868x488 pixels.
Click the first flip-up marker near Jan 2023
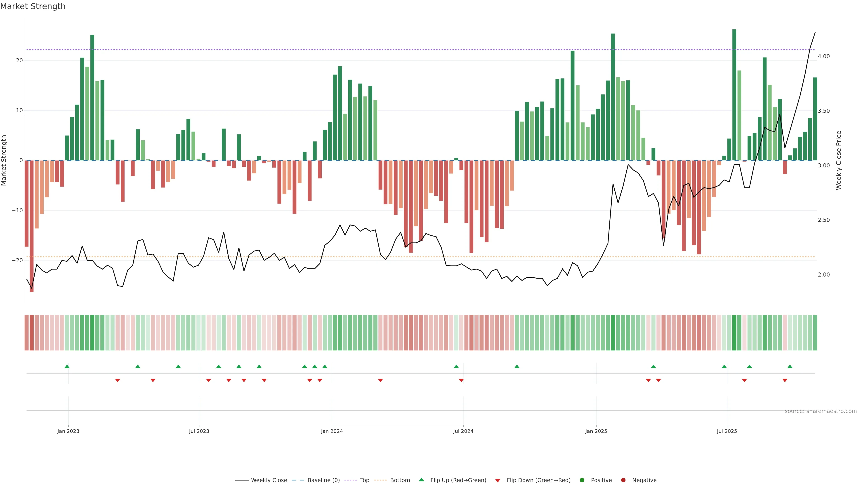(67, 366)
